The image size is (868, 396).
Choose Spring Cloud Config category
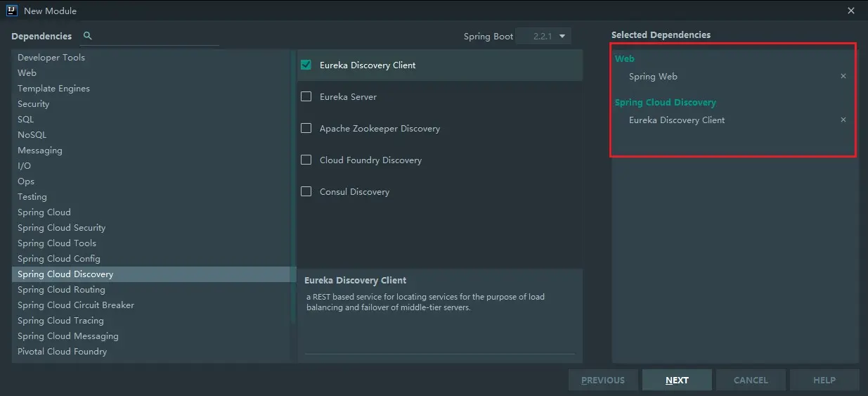coord(151,259)
